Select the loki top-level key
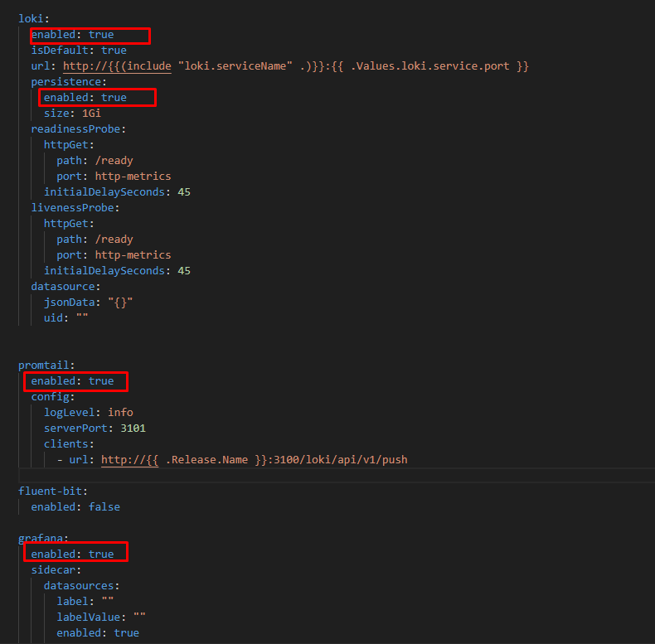The height and width of the screenshot is (644, 655). (31, 19)
